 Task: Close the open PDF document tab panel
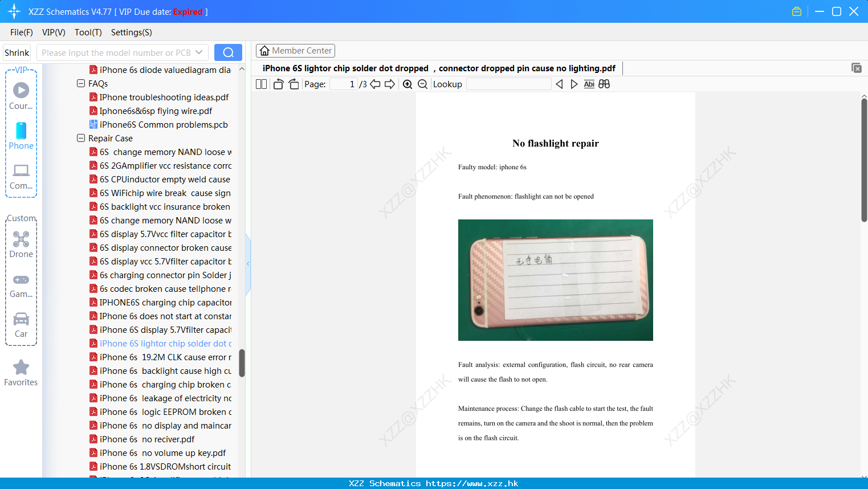pyautogui.click(x=857, y=68)
